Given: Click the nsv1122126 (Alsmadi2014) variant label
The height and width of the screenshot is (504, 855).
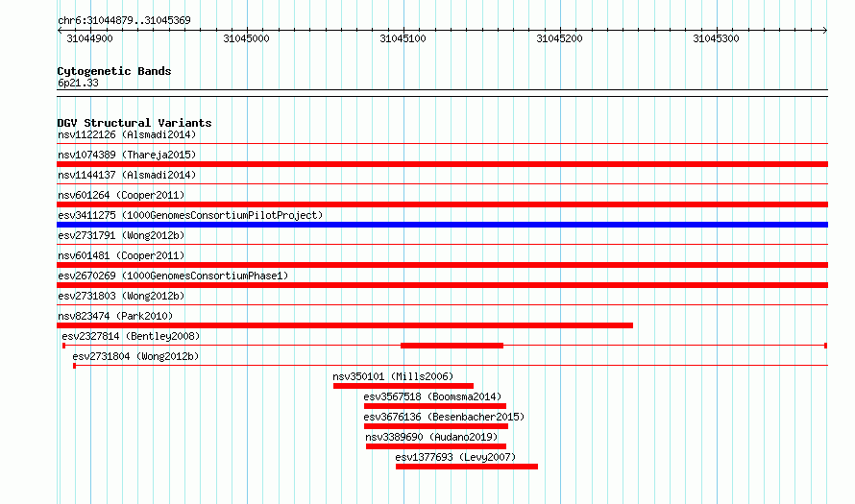Looking at the screenshot, I should click(x=127, y=134).
